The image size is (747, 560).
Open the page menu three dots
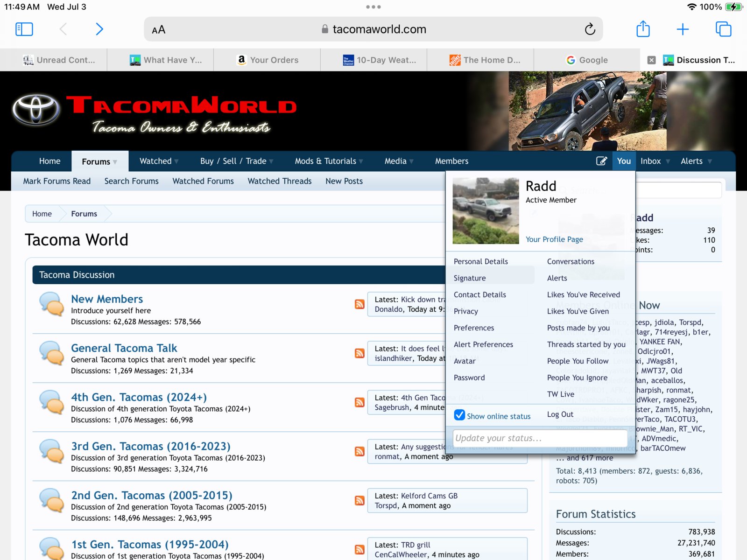[373, 7]
